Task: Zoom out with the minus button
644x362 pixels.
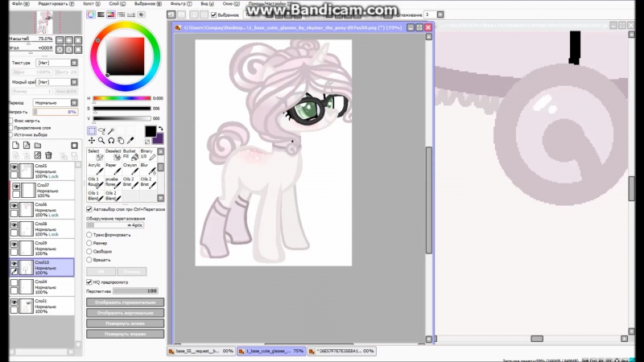Action: pyautogui.click(x=60, y=40)
